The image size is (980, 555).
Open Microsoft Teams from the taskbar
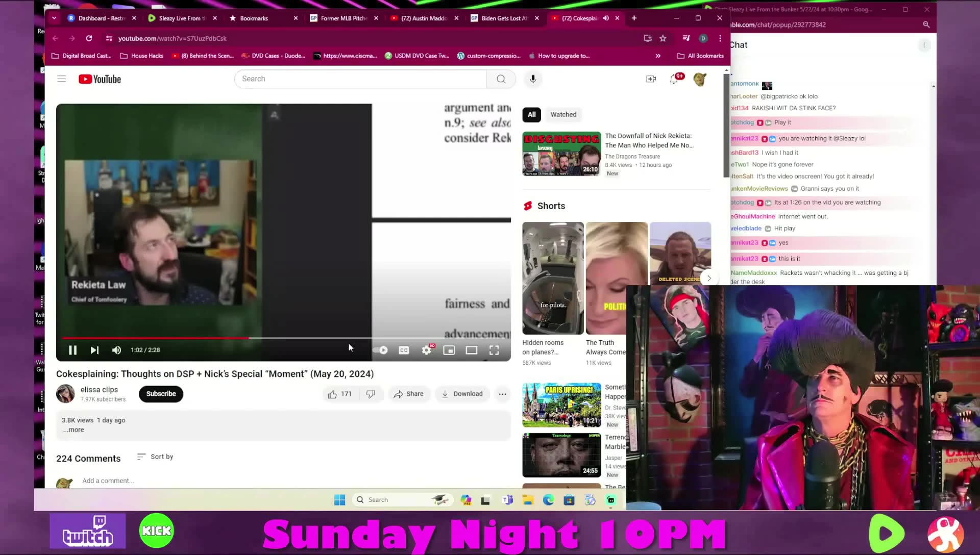pyautogui.click(x=507, y=499)
